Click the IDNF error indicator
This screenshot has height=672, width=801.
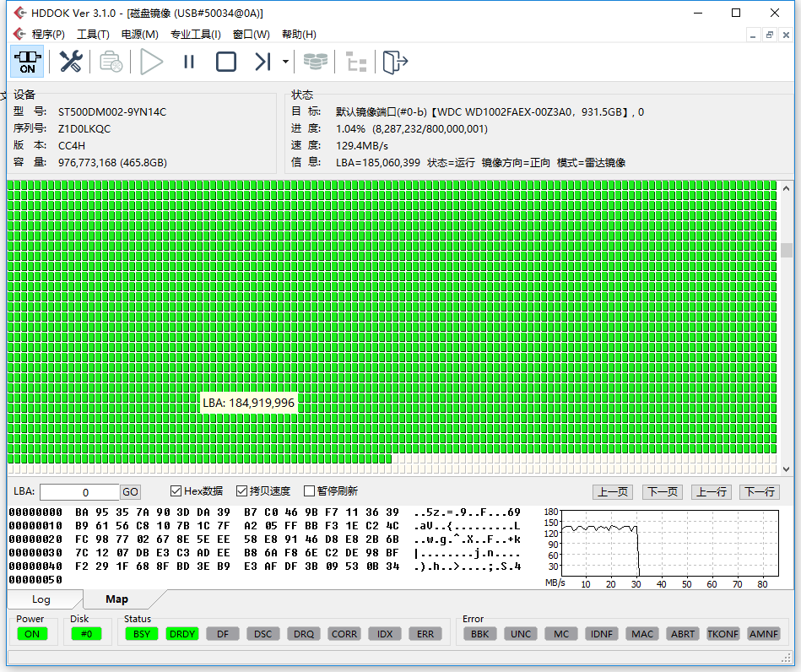[x=602, y=634]
